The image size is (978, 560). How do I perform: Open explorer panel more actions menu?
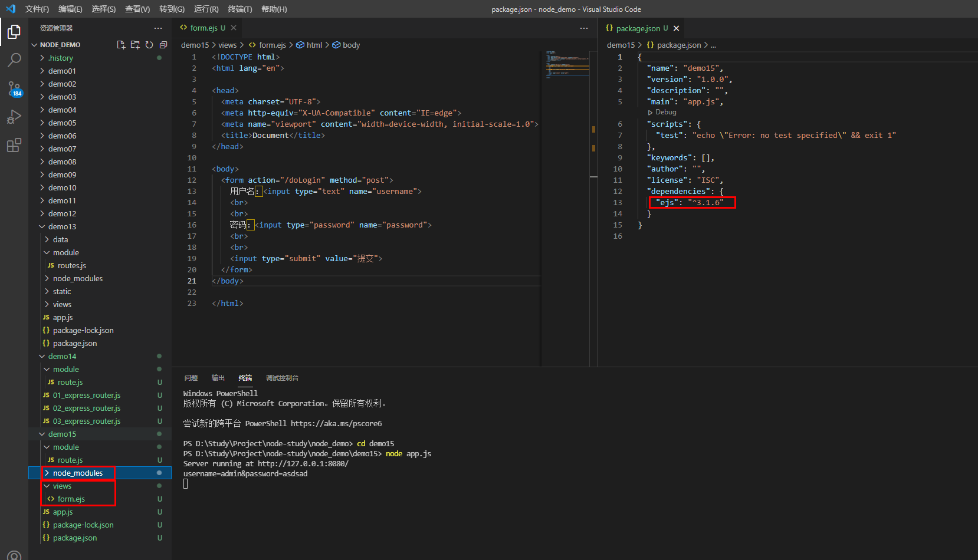pyautogui.click(x=158, y=28)
